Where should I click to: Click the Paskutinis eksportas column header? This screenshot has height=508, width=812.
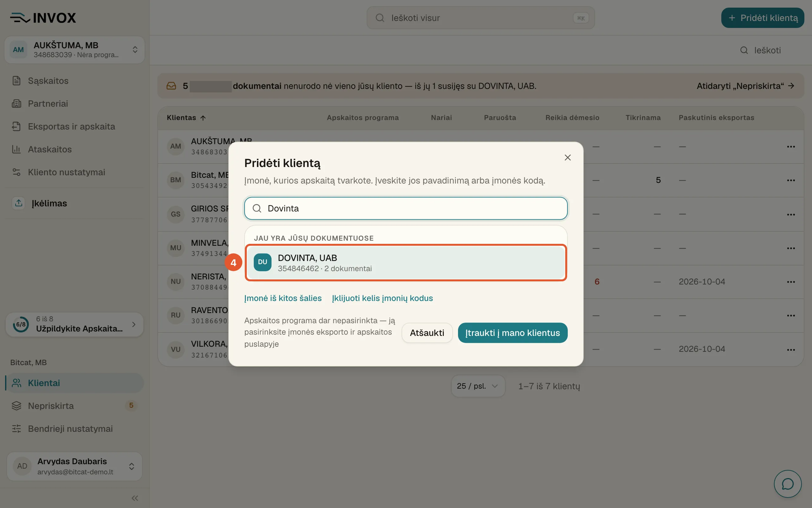pyautogui.click(x=717, y=117)
